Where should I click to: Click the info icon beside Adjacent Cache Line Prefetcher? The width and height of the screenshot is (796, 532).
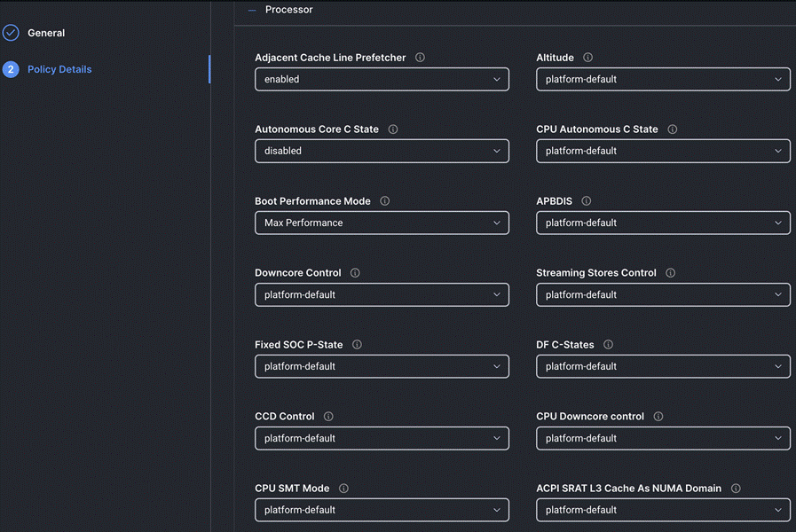(x=418, y=57)
